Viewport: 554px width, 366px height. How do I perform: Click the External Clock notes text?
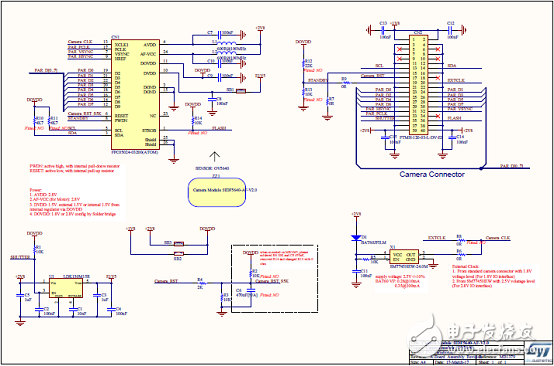point(496,276)
